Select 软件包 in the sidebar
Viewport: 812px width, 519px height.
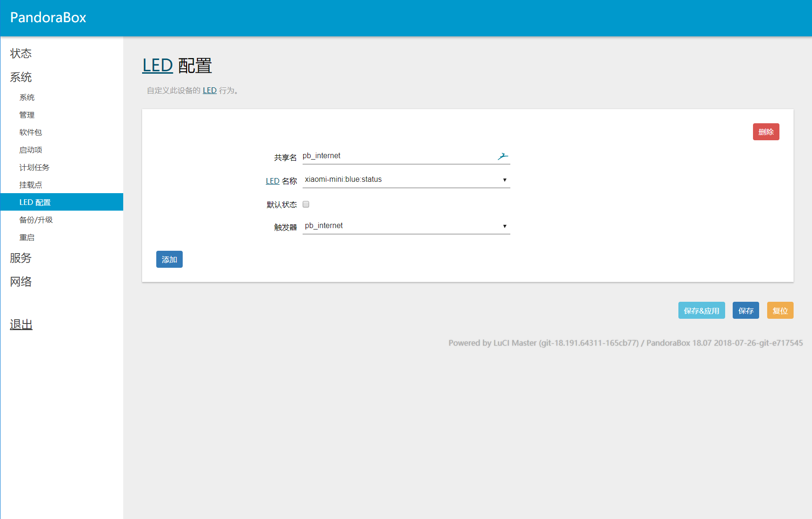[31, 132]
